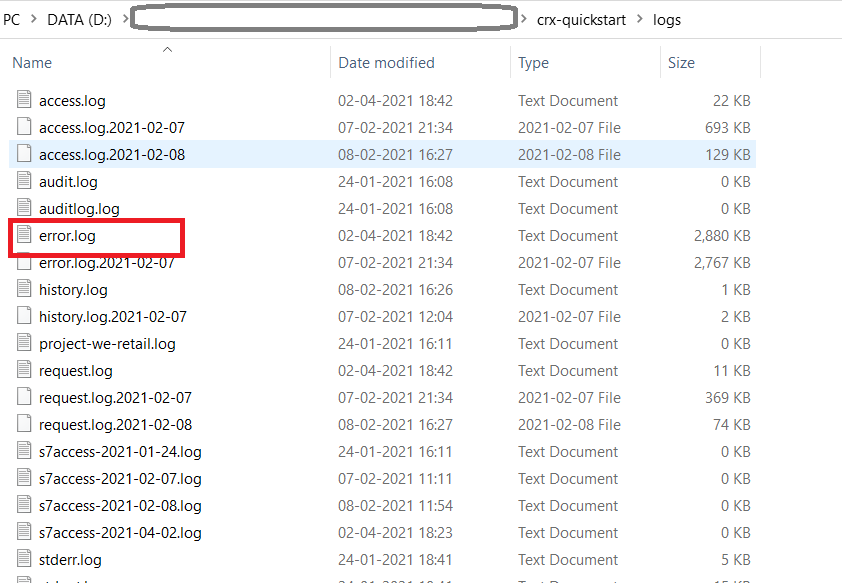Click the document icon next to request.log

(23, 370)
